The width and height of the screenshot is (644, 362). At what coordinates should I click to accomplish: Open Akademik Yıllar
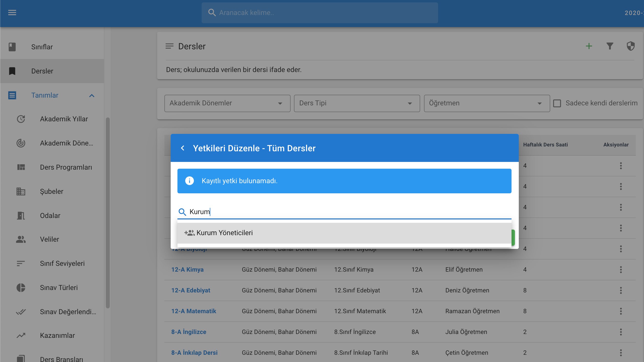[64, 119]
